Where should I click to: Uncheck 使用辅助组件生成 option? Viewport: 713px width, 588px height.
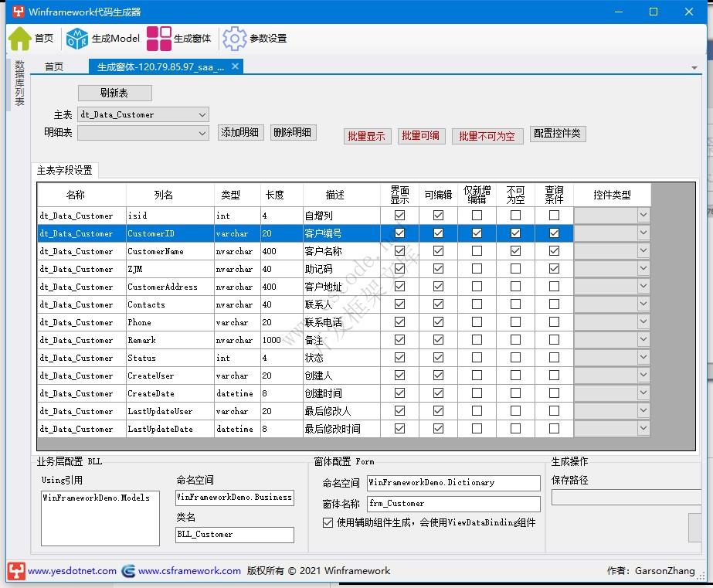click(x=328, y=522)
